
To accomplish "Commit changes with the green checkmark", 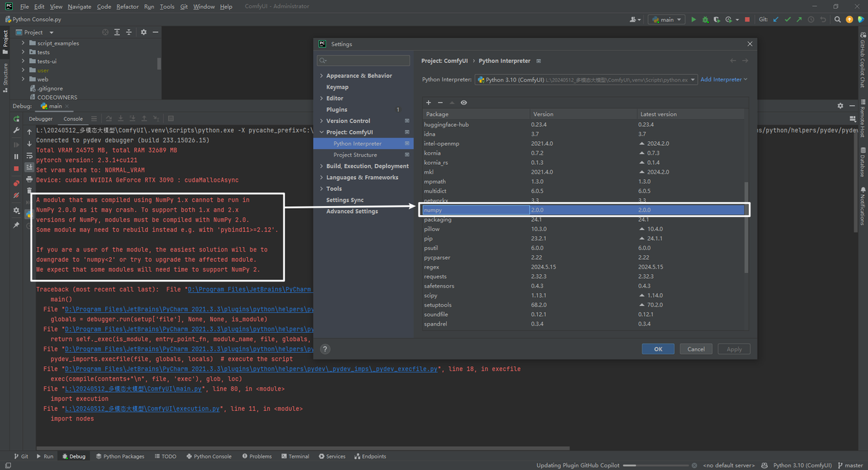I will coord(788,20).
